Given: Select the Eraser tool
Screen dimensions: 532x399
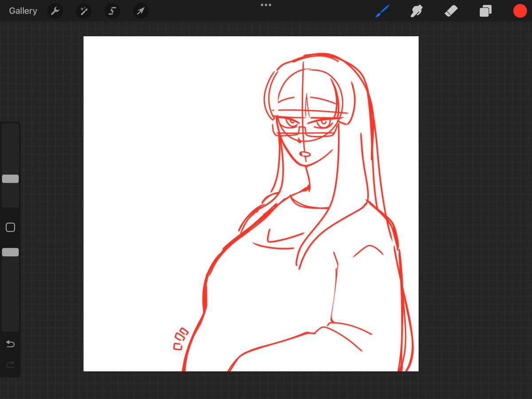Looking at the screenshot, I should (x=451, y=11).
